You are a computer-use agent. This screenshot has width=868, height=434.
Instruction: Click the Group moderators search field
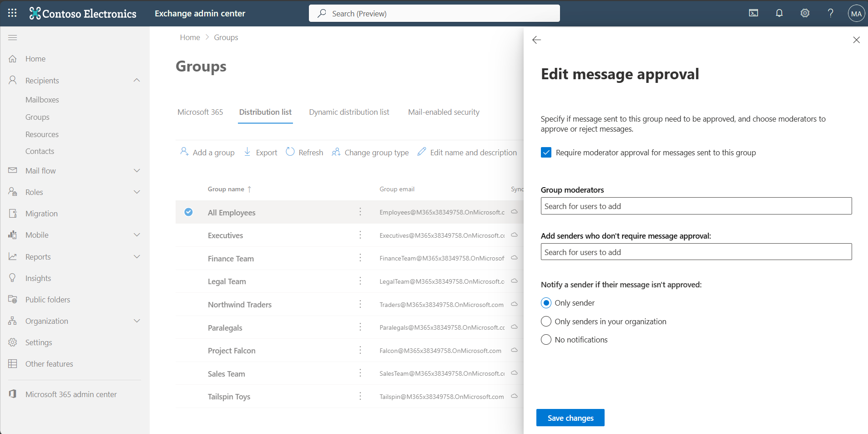tap(695, 206)
